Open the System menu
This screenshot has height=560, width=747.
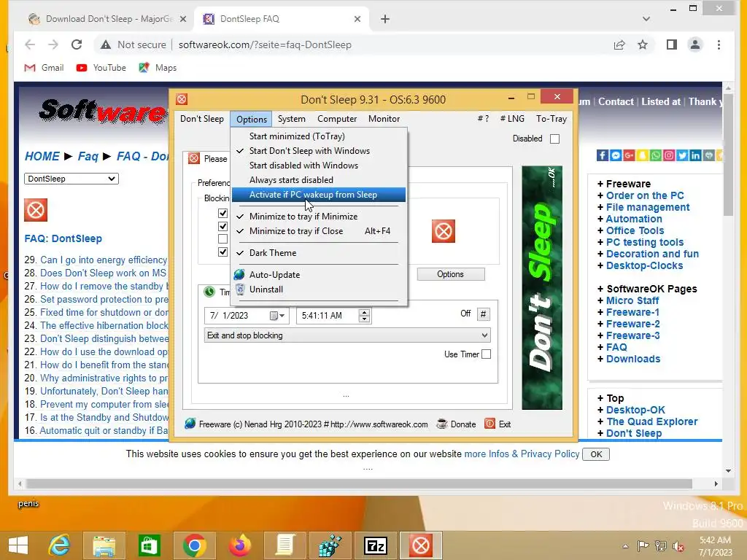[292, 119]
